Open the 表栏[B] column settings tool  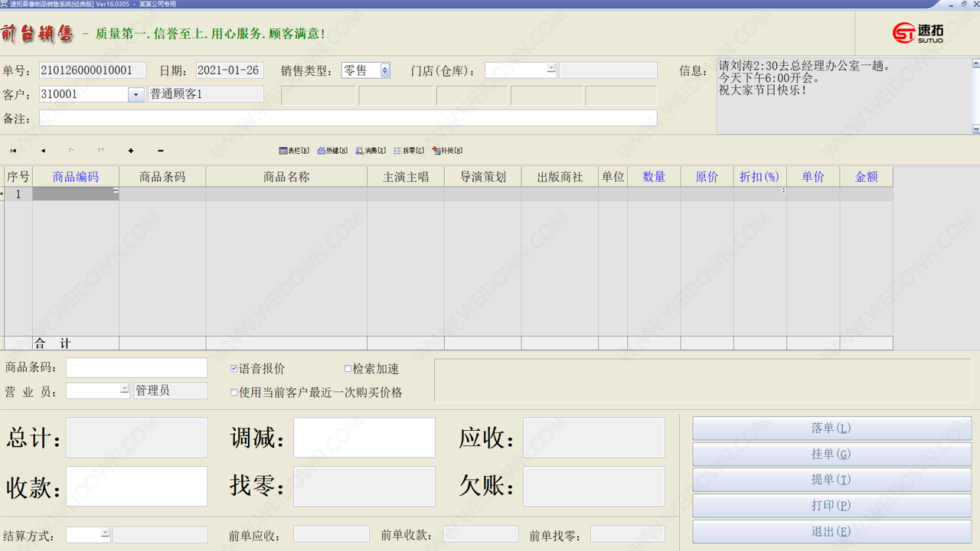[294, 151]
